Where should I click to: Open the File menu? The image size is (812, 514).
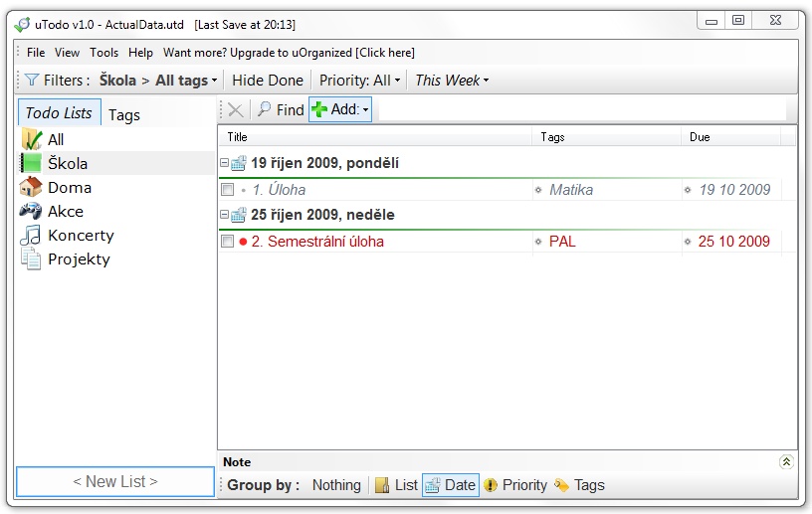tap(36, 53)
